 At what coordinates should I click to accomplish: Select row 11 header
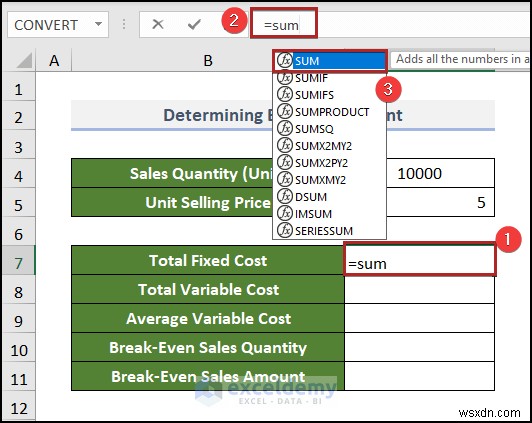18,379
